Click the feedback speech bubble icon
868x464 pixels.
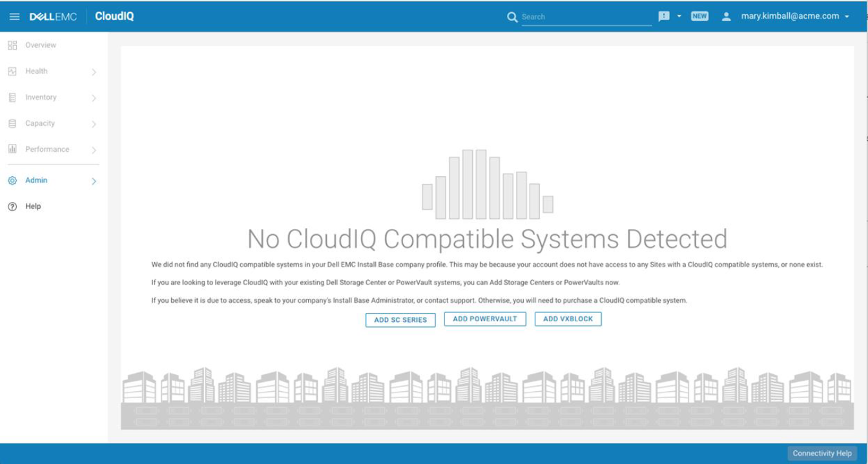click(x=663, y=17)
